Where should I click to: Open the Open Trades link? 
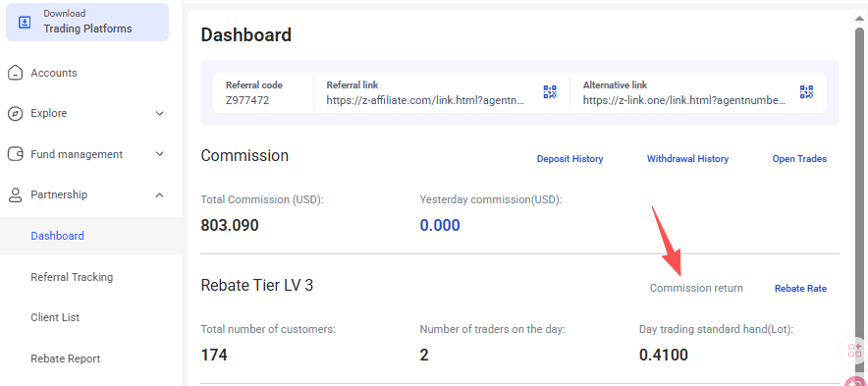click(x=799, y=159)
